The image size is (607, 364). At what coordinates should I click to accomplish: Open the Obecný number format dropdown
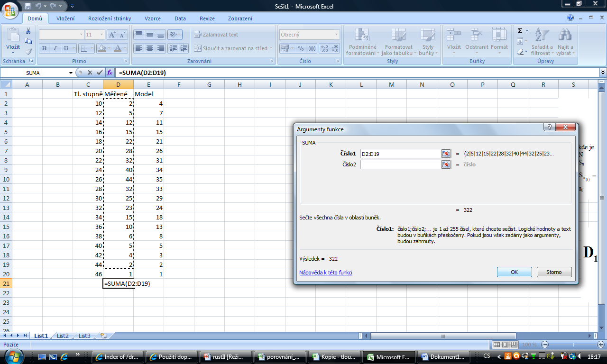click(x=336, y=35)
